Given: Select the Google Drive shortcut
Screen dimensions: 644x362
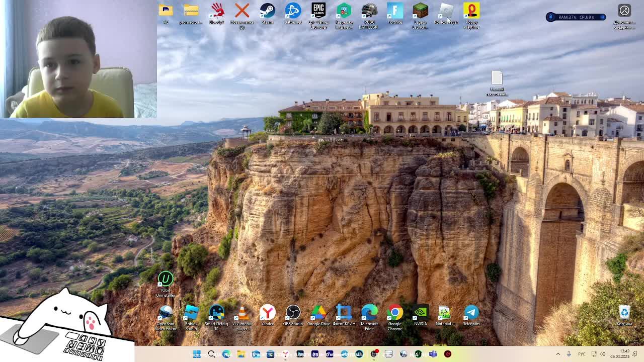Looking at the screenshot, I should pos(318,316).
